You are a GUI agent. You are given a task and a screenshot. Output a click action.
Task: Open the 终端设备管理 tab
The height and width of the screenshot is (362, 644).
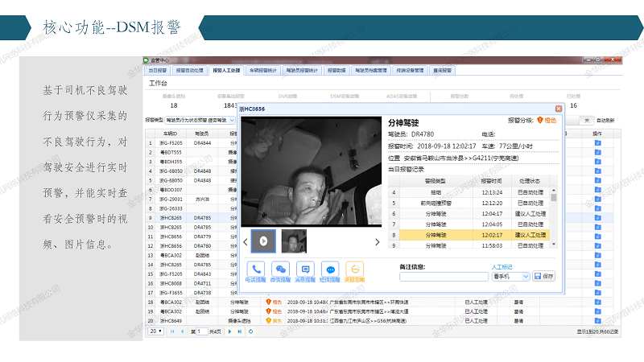click(x=411, y=71)
